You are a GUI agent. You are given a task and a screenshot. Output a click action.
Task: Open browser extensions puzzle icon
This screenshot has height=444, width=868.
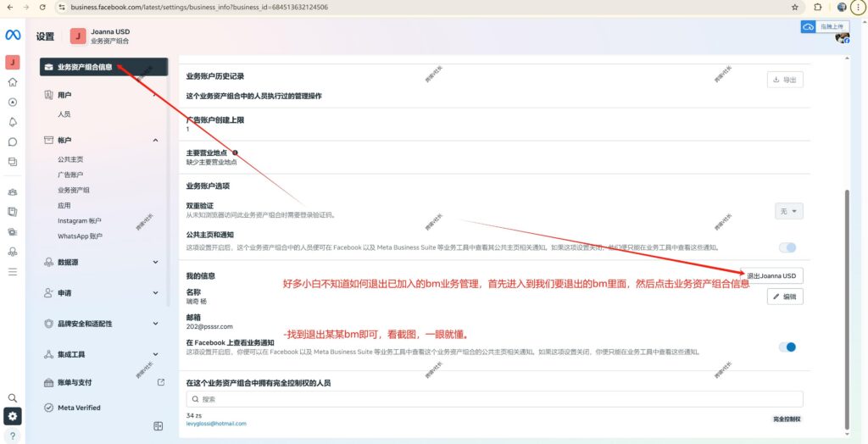pyautogui.click(x=818, y=7)
